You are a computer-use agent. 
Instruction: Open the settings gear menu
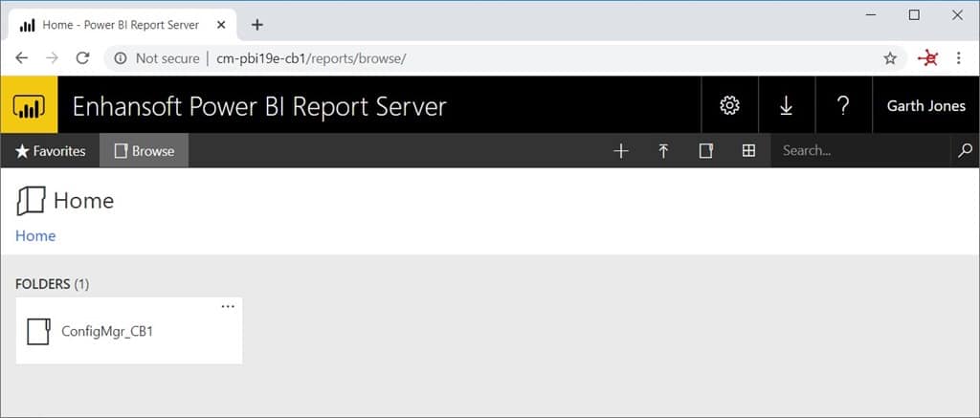coord(729,105)
